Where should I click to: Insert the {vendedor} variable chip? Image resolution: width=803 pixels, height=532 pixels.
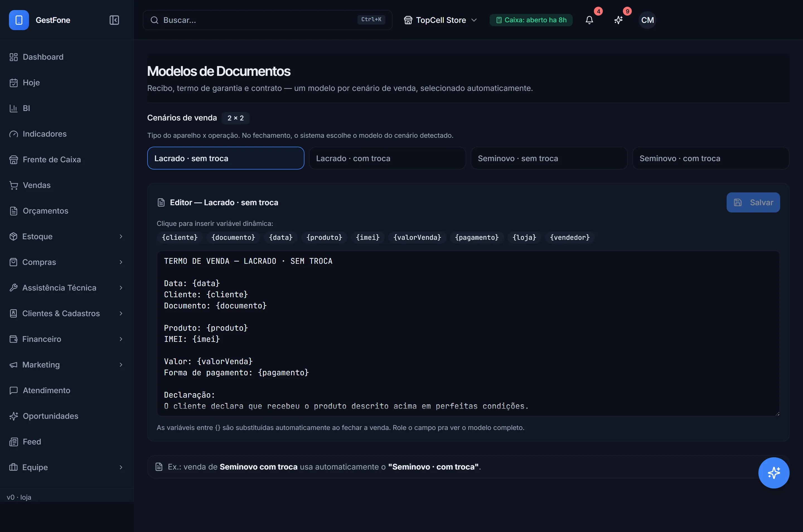tap(570, 238)
